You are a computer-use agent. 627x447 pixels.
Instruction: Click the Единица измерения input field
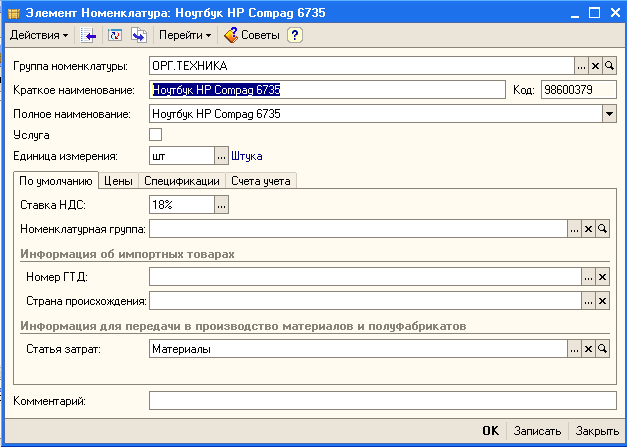182,156
